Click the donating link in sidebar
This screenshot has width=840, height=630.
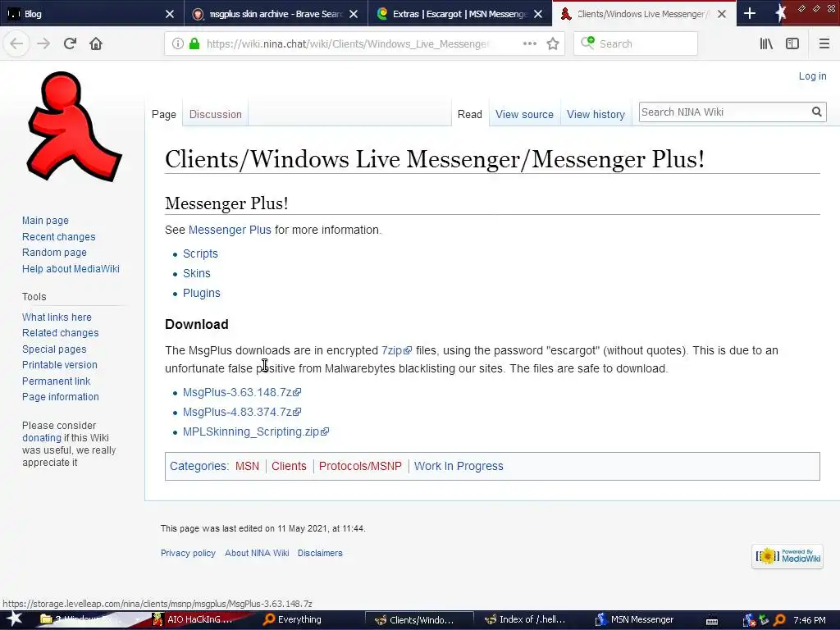(x=42, y=438)
